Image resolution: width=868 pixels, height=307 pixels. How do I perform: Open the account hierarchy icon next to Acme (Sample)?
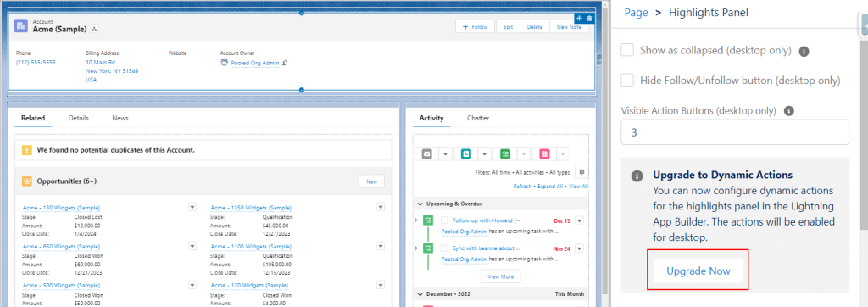(x=94, y=29)
